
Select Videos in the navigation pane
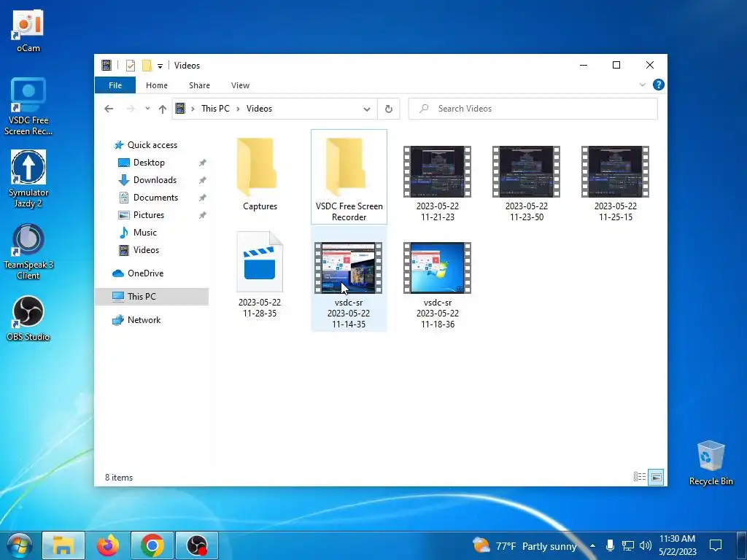[146, 250]
